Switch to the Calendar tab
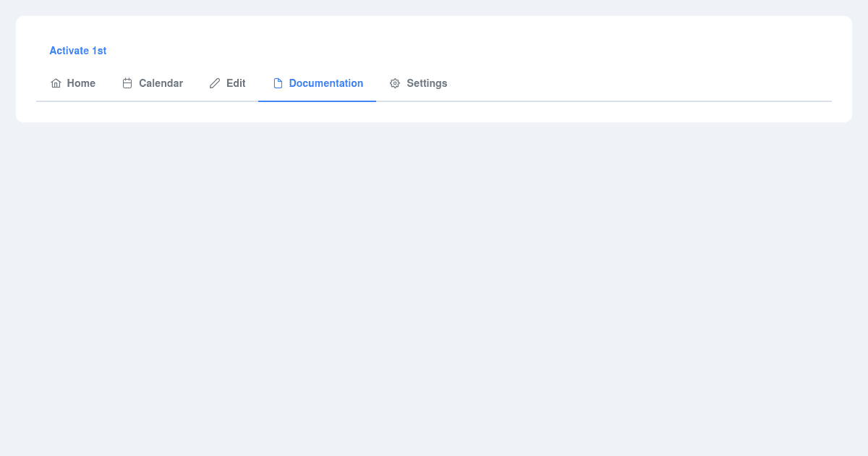The width and height of the screenshot is (868, 456). [153, 83]
